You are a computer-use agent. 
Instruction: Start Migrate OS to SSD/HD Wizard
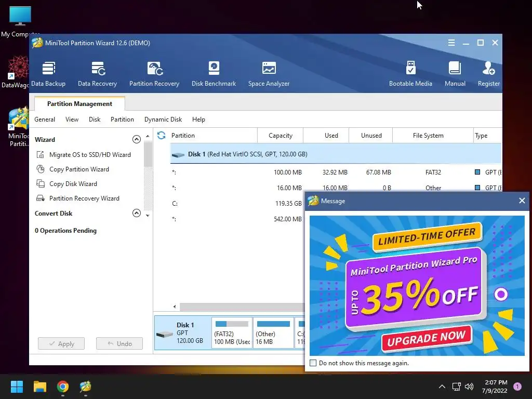84,155
